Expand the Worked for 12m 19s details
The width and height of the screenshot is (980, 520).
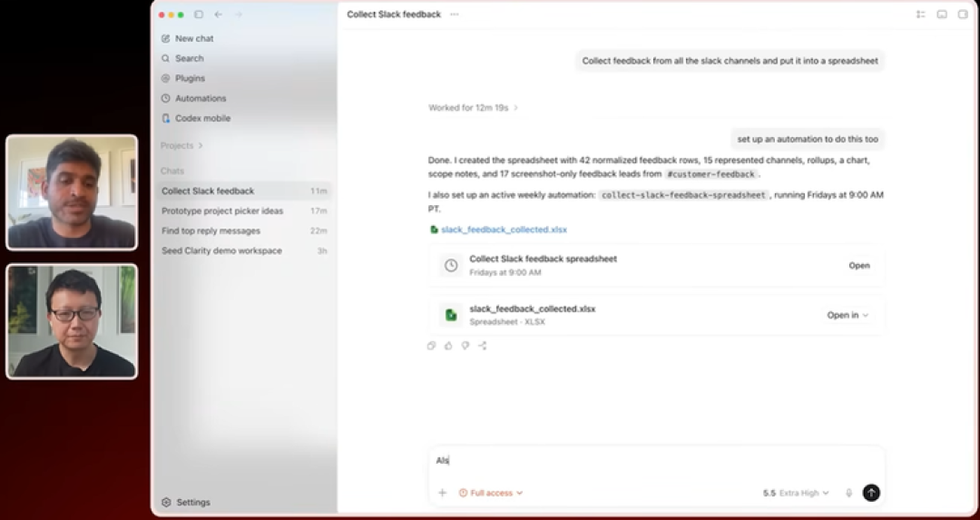coord(473,107)
